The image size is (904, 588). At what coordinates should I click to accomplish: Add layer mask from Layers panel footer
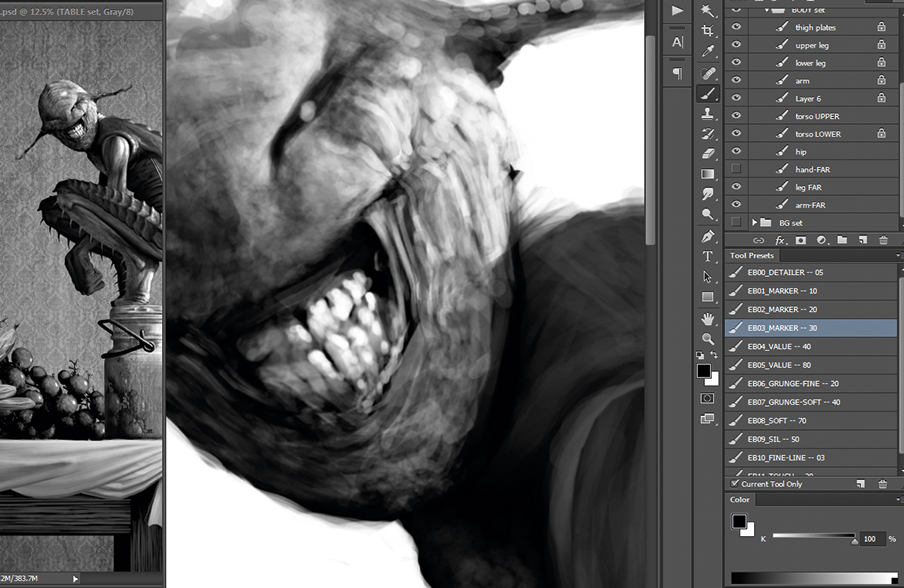(x=799, y=240)
